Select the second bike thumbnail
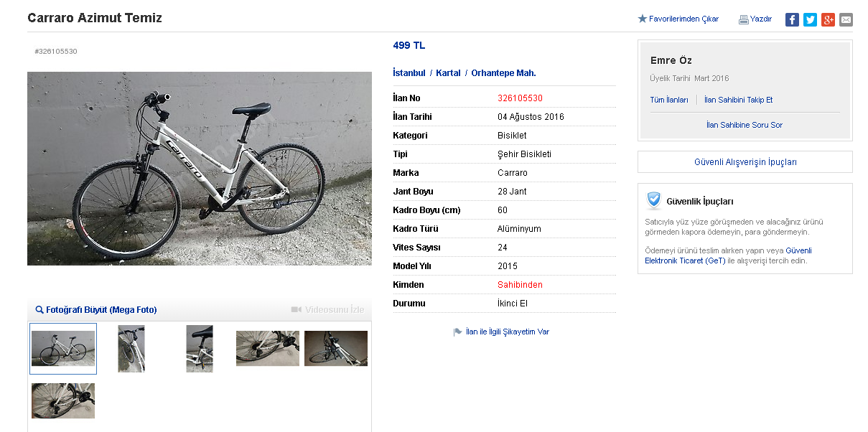This screenshot has height=432, width=868. pos(131,349)
